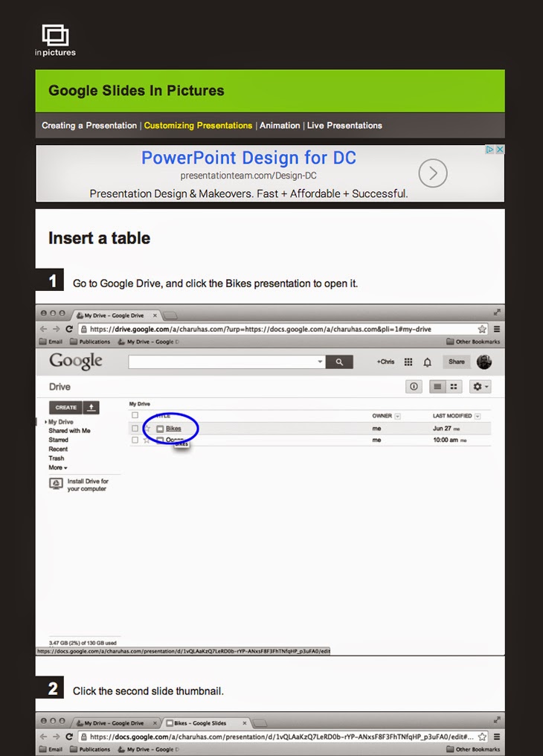Open the LAST MODIFIED sort dropdown
This screenshot has height=756, width=543.
[478, 416]
